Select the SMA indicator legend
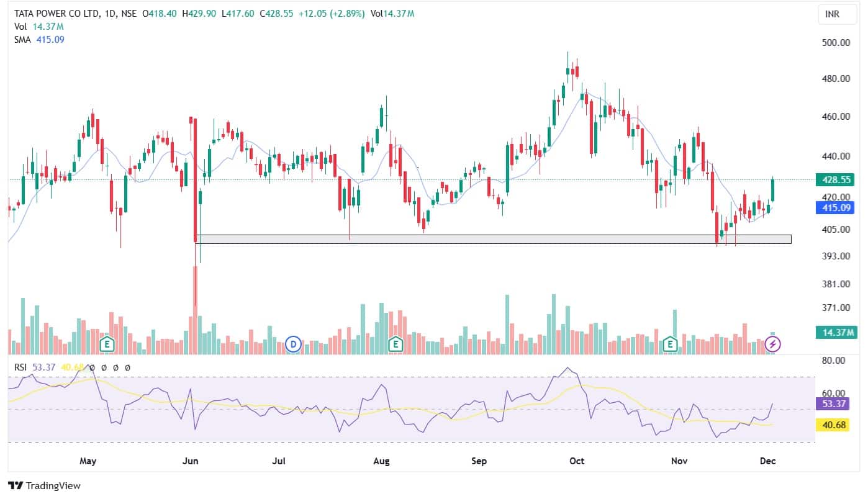This screenshot has height=499, width=868. [x=23, y=40]
